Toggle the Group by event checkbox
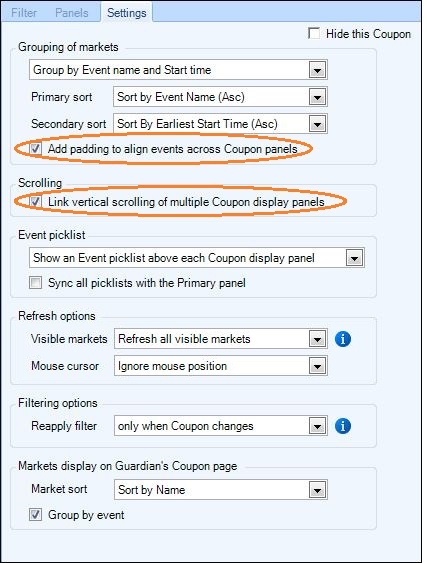Viewport: 427px width, 563px height. click(36, 515)
